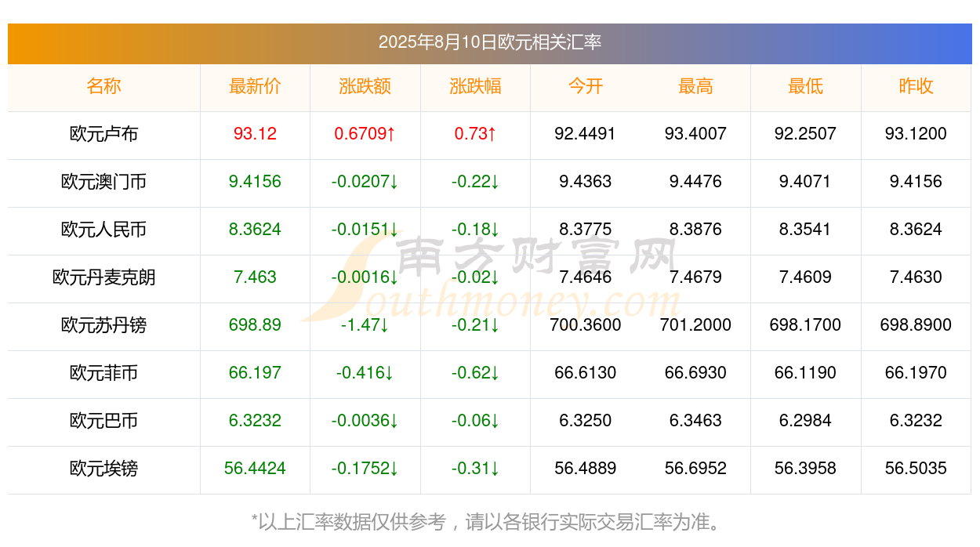Click the high value 93.4007

click(x=695, y=134)
